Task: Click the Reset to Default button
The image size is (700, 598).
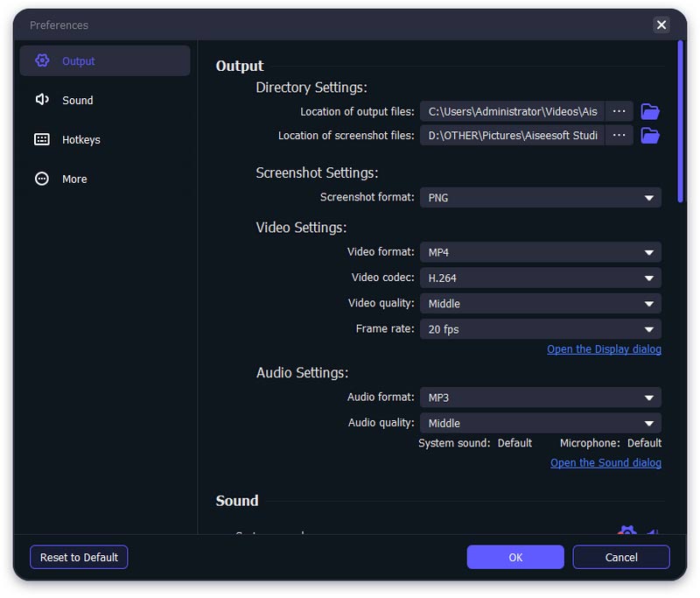Action: (79, 558)
